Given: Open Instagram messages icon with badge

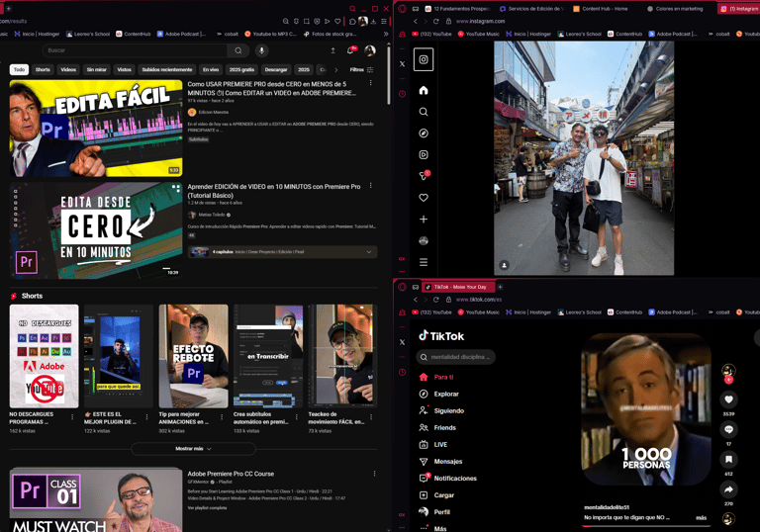Looking at the screenshot, I should point(424,176).
